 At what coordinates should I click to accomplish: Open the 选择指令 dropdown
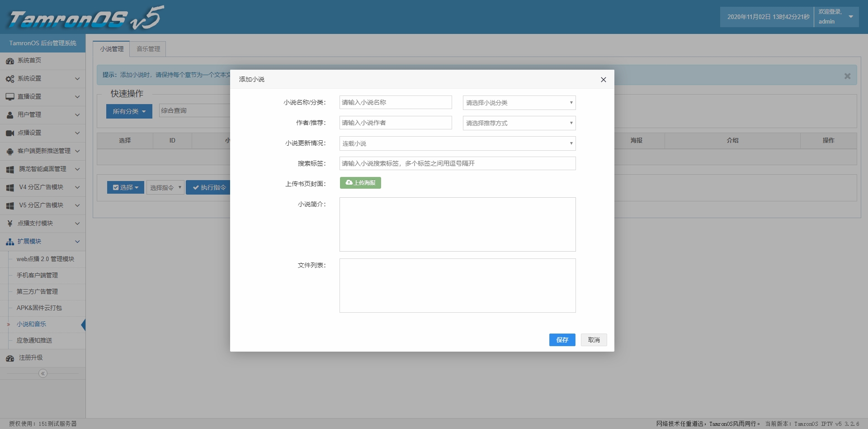point(165,187)
